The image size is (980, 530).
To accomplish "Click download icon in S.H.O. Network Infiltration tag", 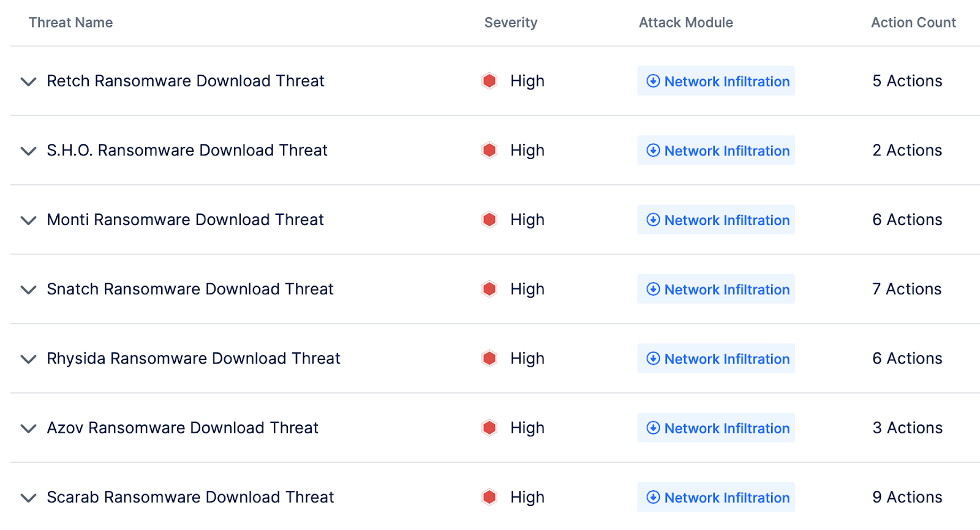I will [x=654, y=151].
